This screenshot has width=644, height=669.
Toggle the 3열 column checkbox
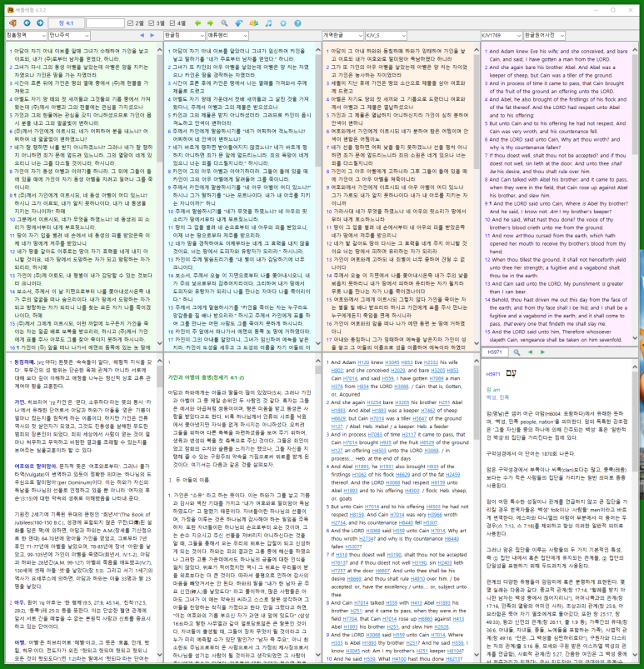156,23
